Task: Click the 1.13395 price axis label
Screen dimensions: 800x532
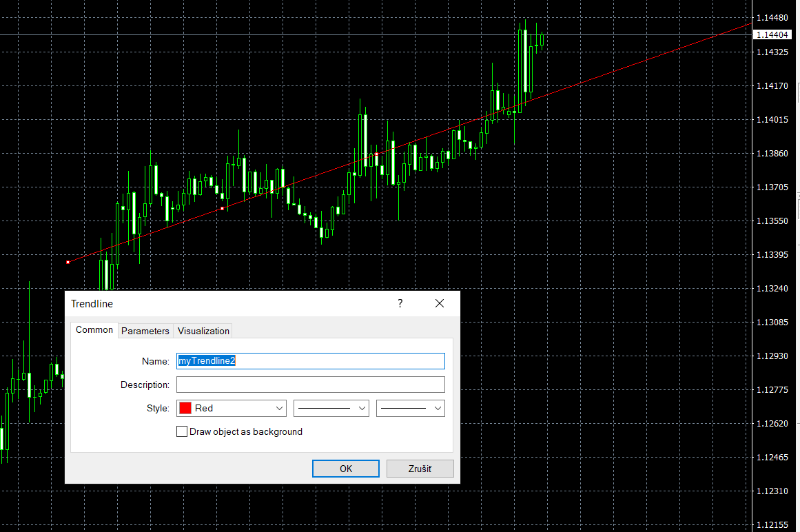Action: [x=772, y=254]
